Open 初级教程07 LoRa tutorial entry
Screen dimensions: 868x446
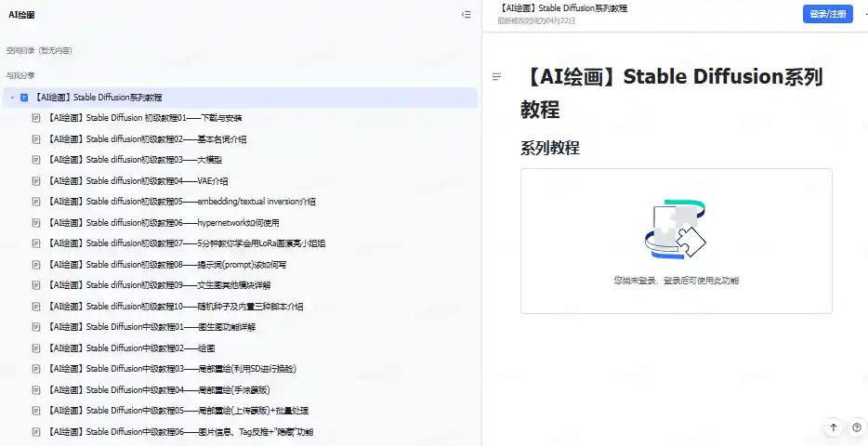(186, 243)
